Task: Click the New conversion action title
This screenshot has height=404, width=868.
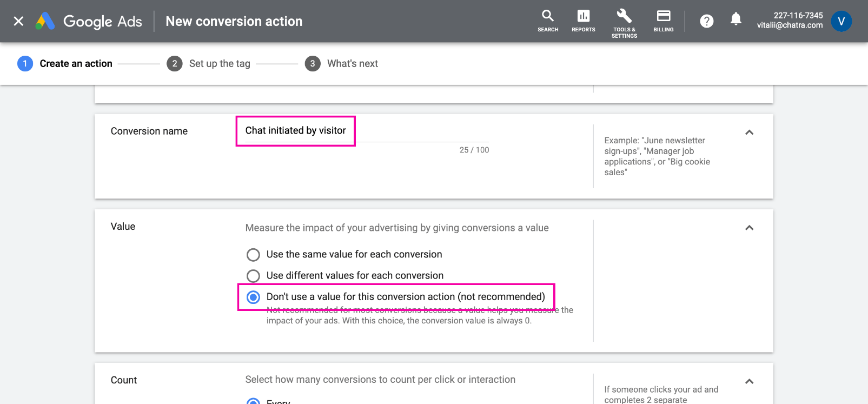Action: tap(234, 21)
